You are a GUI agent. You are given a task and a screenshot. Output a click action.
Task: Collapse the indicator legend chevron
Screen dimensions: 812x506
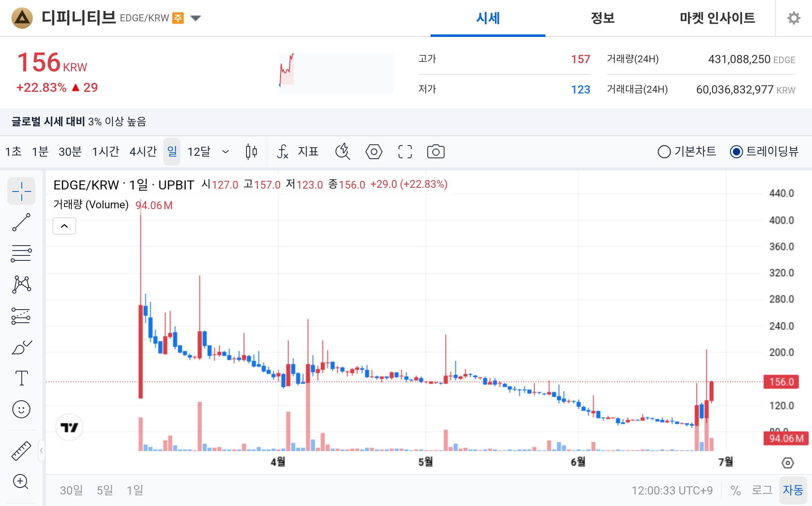coord(64,226)
